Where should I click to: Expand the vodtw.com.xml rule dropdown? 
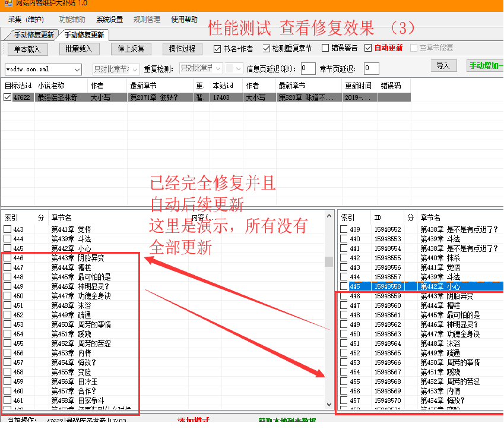(x=77, y=70)
